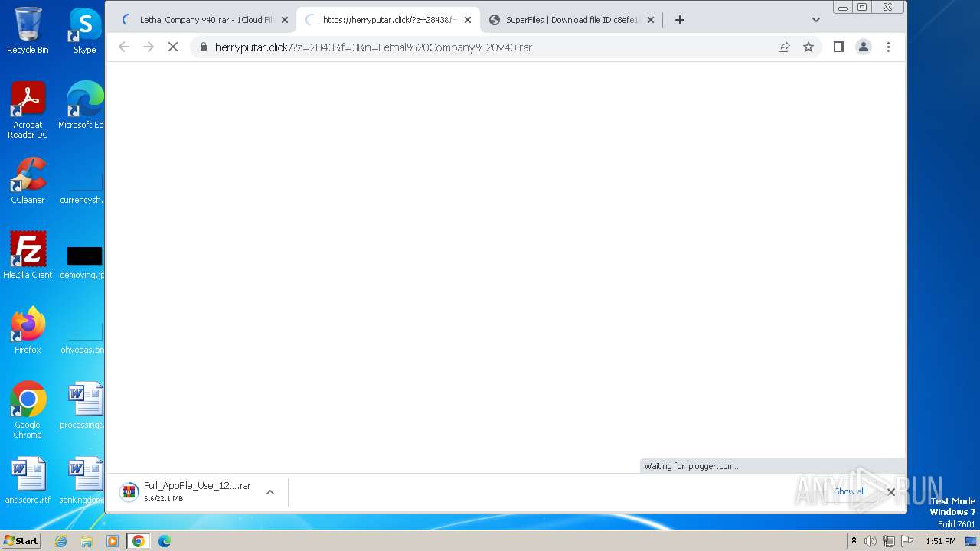Select currencysh file on desktop

coord(83,188)
